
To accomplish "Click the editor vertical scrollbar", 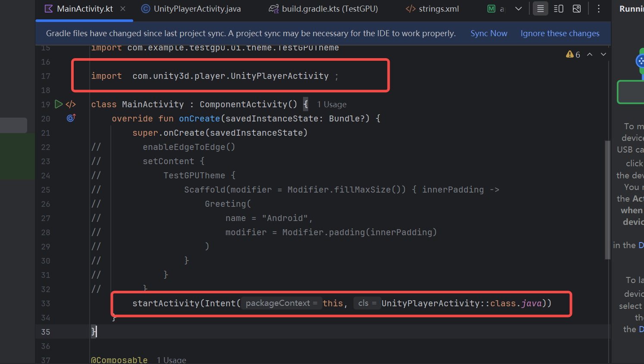I will click(x=607, y=200).
